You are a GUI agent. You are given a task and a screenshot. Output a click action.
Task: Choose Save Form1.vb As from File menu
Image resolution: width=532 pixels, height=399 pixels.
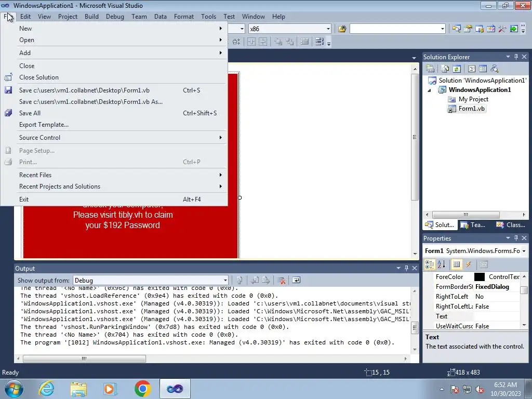tap(114, 102)
